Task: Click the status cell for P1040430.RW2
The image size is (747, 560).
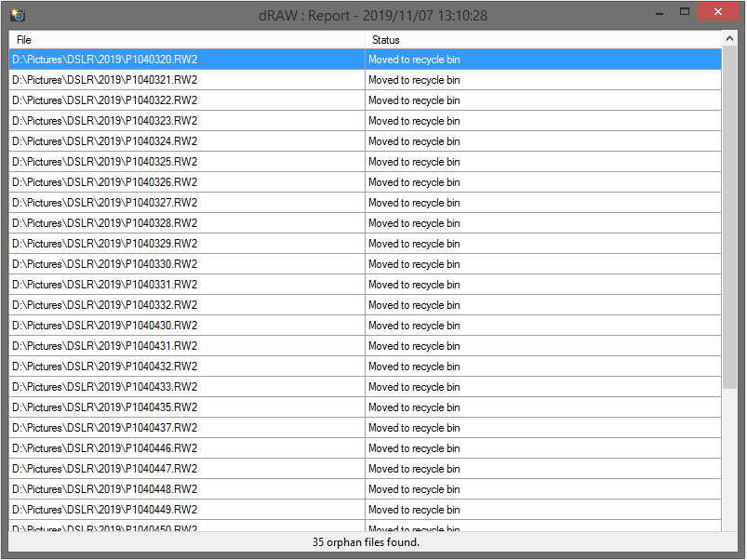Action: coord(543,326)
